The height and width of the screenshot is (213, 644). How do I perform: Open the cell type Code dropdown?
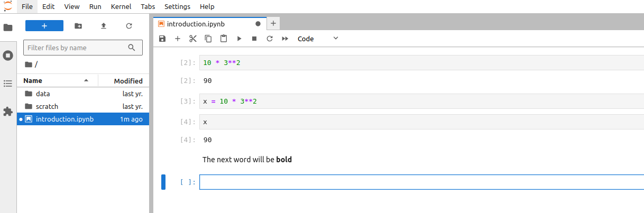click(x=317, y=39)
